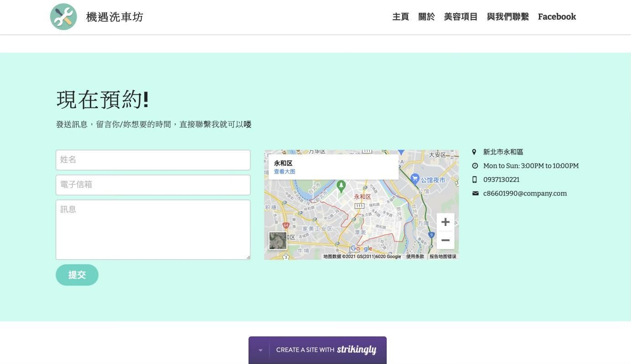Select the green map marker for 永和区
Screen dimensions: 631x364
point(340,185)
